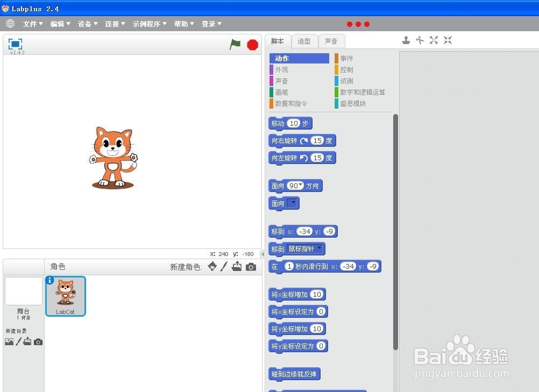Click the globe language icon

coord(10,24)
